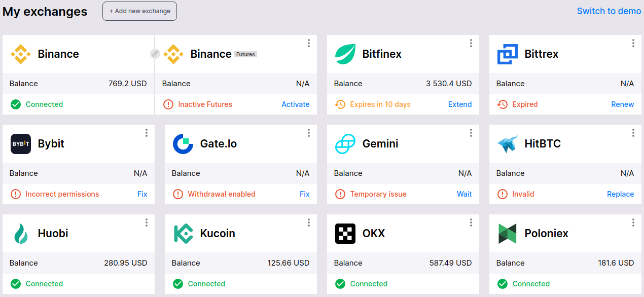Viewport: 644px width, 297px height.
Task: Open the three-dot menu on Huobi card
Action: (x=147, y=222)
